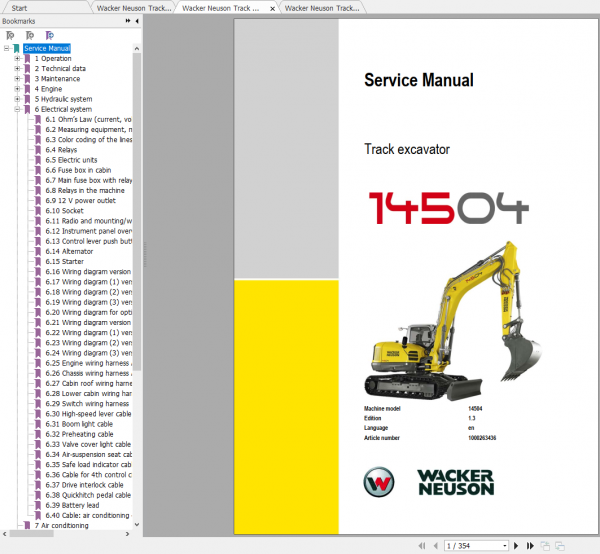Open the 3 Maintenance bookmark

click(57, 79)
